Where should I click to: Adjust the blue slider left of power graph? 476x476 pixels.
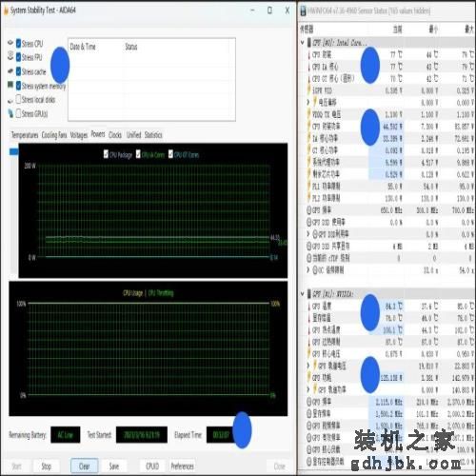click(13, 151)
